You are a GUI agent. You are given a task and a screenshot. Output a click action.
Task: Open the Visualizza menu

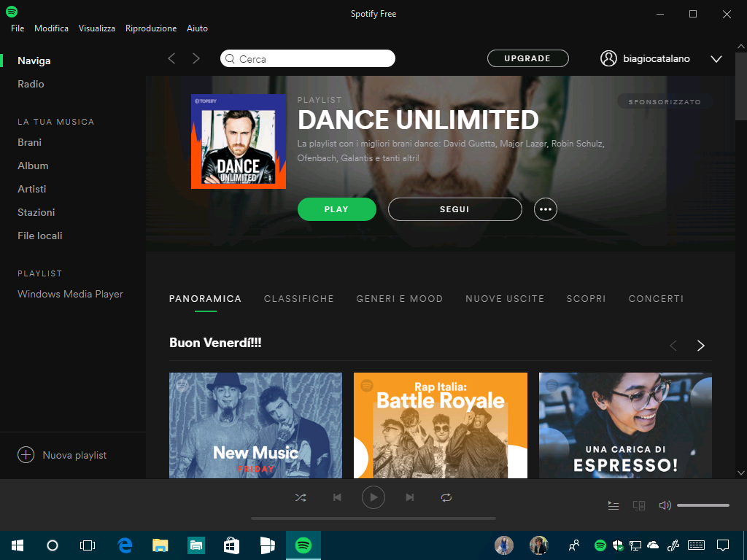point(97,28)
